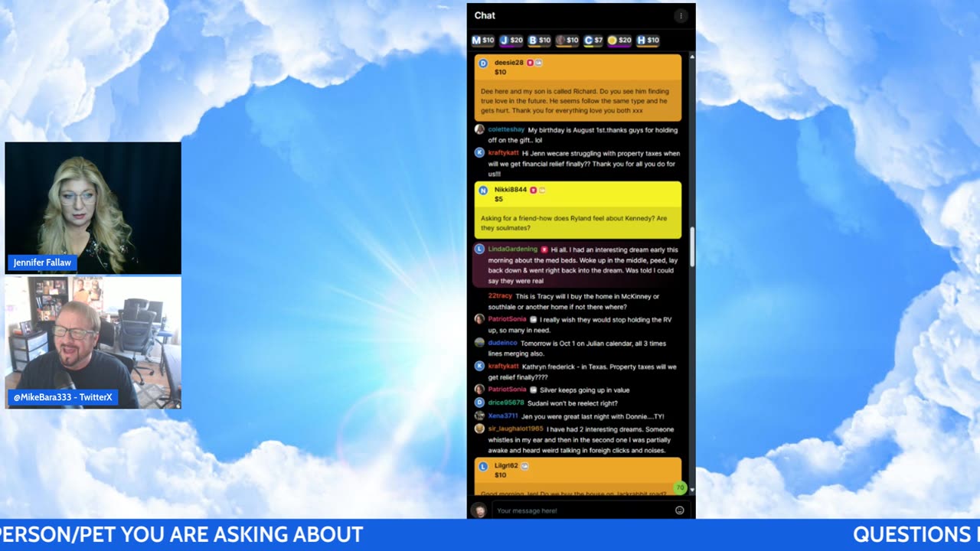Click the $10 amount under deesie28

pyautogui.click(x=500, y=73)
